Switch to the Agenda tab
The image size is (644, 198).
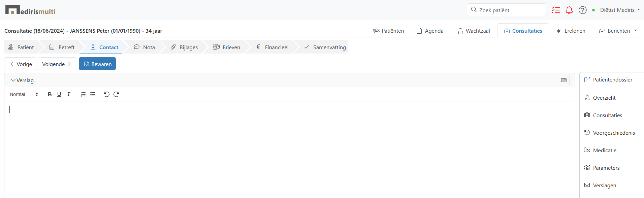click(430, 31)
